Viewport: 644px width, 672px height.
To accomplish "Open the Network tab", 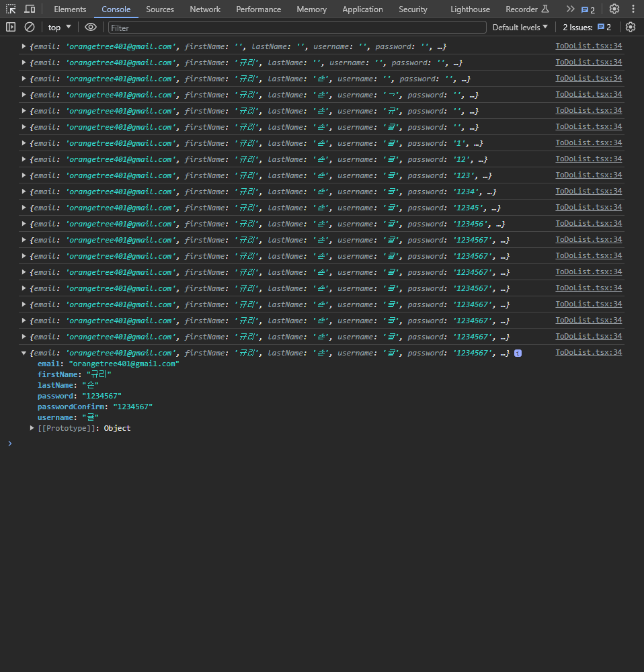I will pyautogui.click(x=205, y=9).
